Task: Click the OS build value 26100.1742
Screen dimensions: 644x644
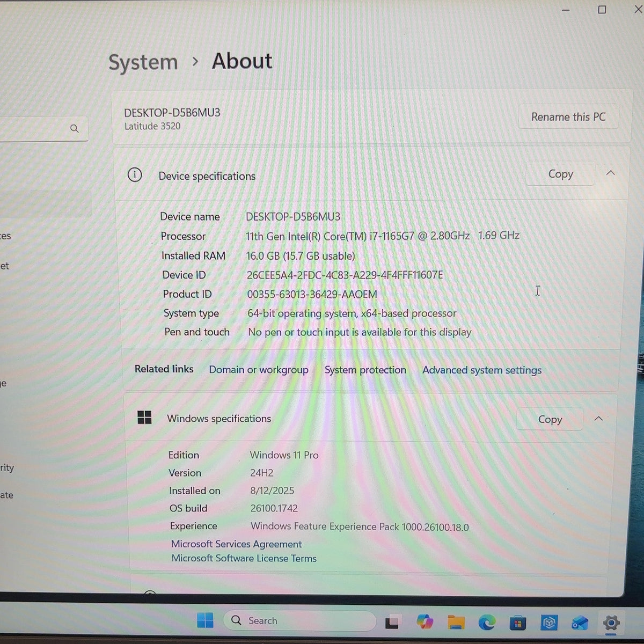Action: (274, 508)
